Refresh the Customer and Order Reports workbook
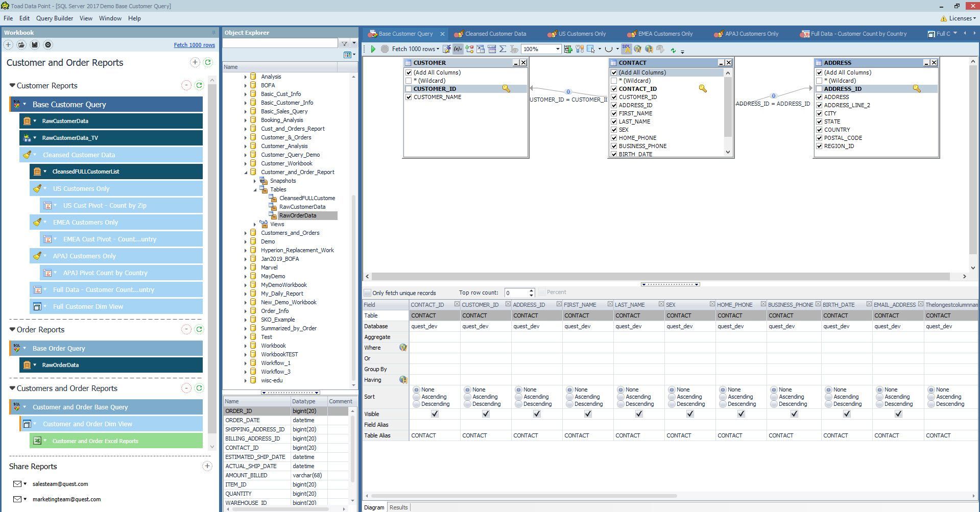The width and height of the screenshot is (980, 512). tap(208, 62)
